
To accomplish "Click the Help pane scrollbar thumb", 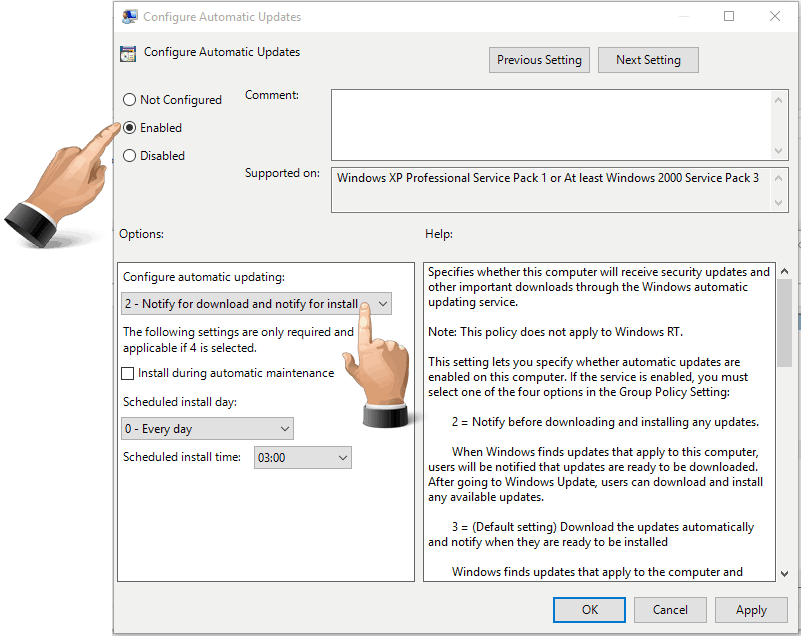I will [784, 323].
